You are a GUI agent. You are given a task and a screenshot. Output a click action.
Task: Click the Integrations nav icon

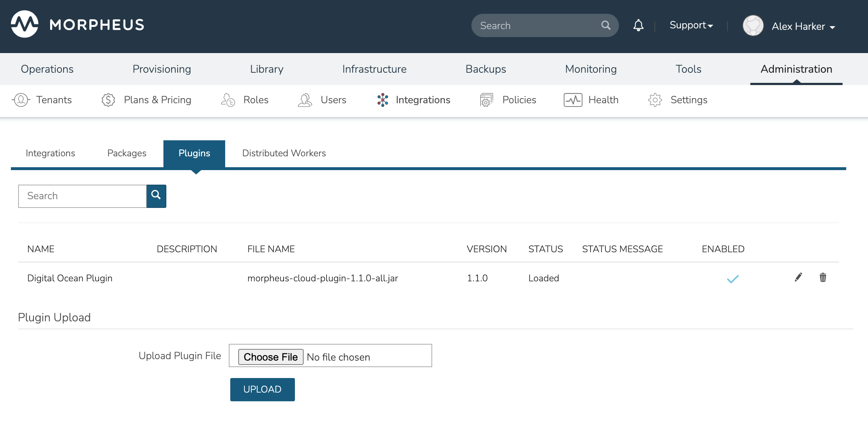tap(384, 100)
